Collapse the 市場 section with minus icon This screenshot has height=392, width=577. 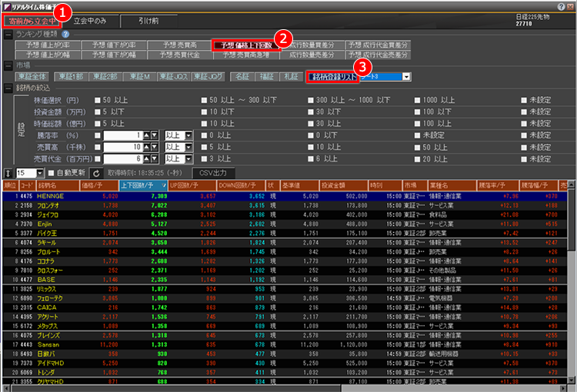8,65
